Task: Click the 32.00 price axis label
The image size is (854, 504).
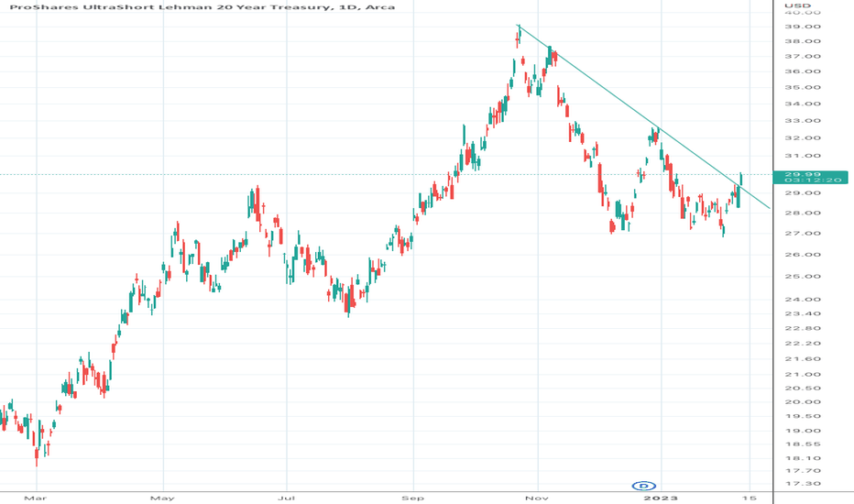Action: tap(803, 137)
